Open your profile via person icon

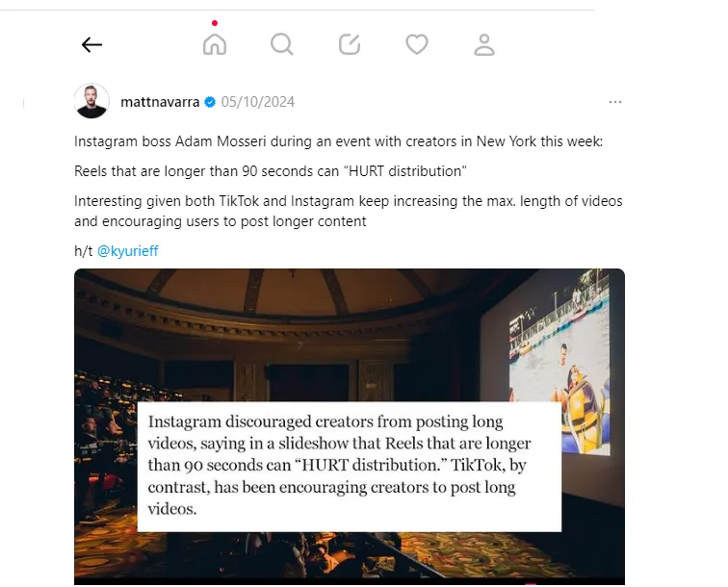click(x=484, y=44)
